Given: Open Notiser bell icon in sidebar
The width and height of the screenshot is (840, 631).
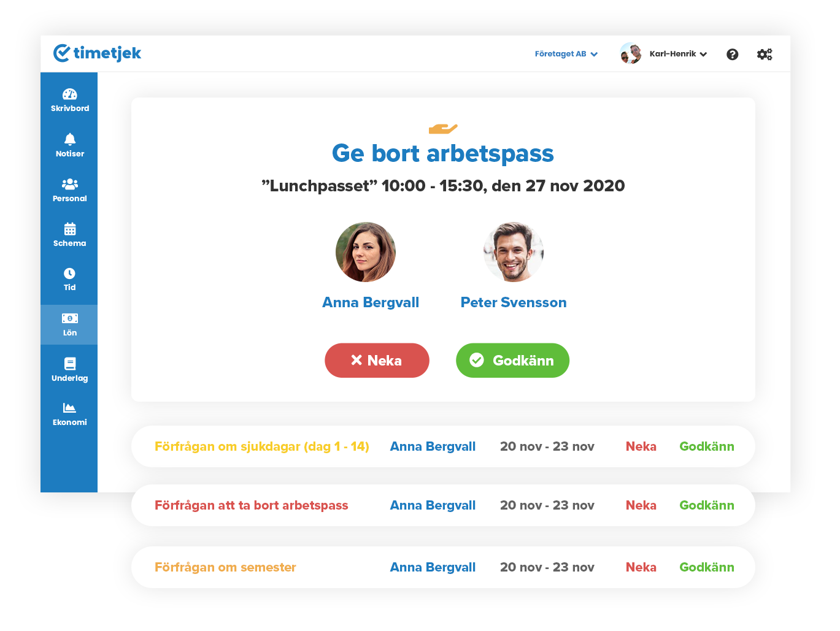Looking at the screenshot, I should pos(70,139).
